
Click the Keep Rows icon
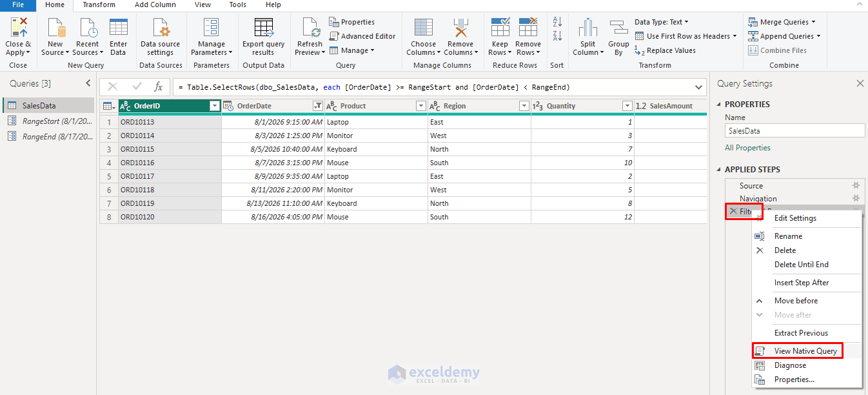500,28
